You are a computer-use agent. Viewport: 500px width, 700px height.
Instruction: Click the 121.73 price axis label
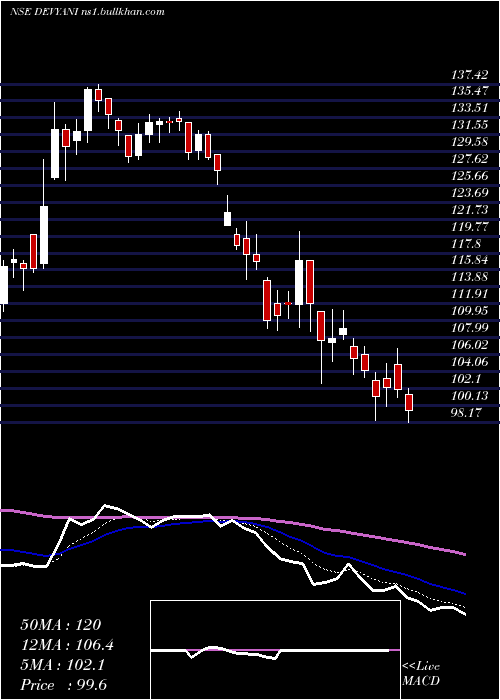click(469, 210)
